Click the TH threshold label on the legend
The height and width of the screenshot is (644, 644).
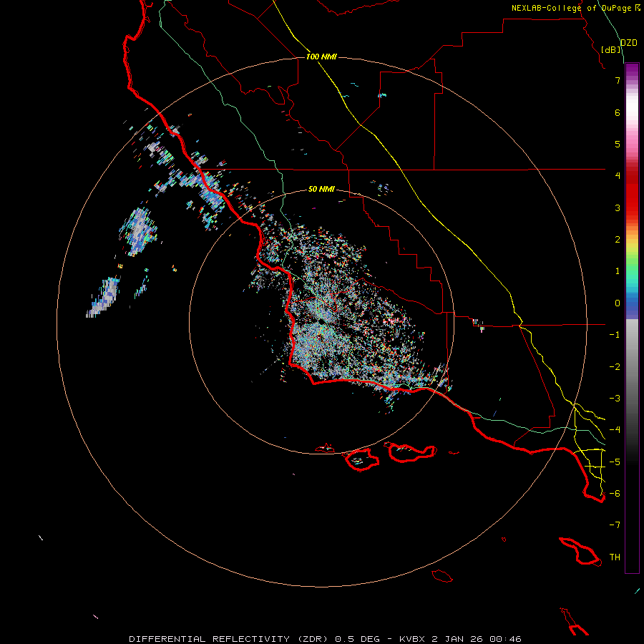(615, 557)
